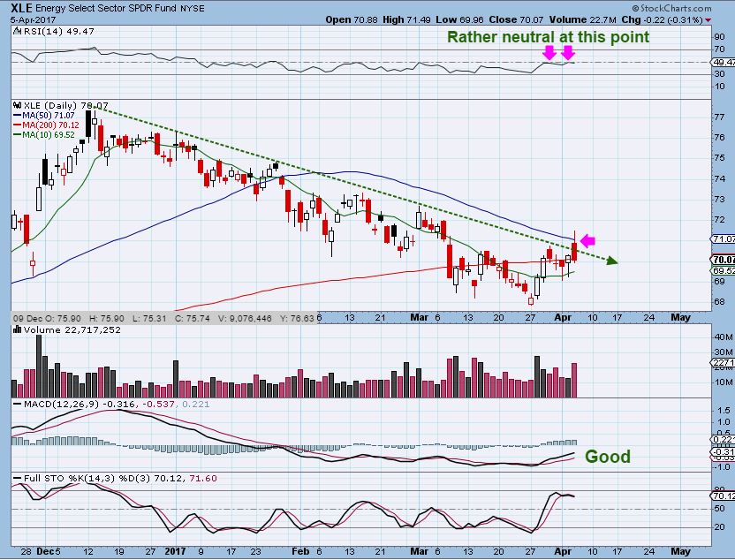Click the "Low 69.96" quote value

[460, 19]
